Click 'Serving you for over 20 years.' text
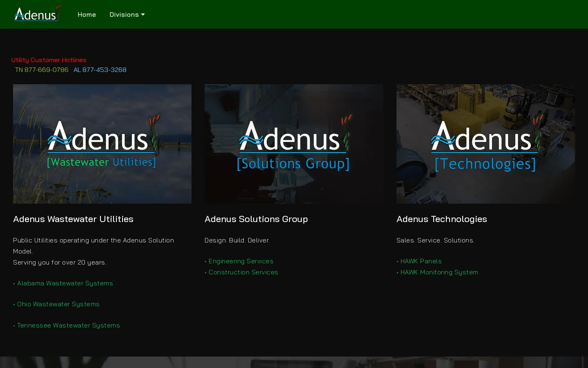Screen dimensions: 588x368 click(x=60, y=263)
